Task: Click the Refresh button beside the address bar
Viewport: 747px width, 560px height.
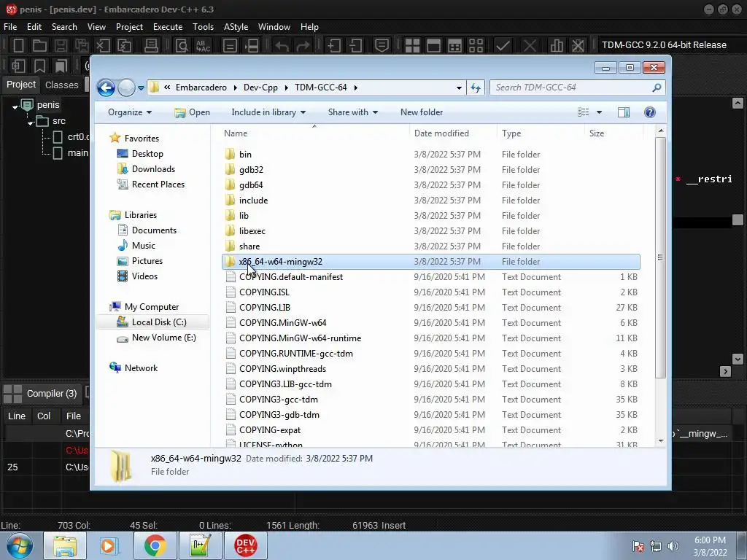Action: [476, 87]
